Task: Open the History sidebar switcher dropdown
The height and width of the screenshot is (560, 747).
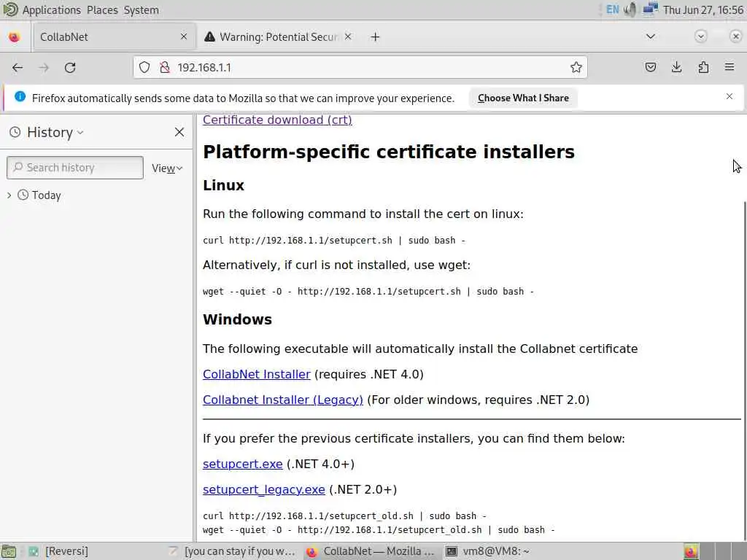Action: click(55, 133)
